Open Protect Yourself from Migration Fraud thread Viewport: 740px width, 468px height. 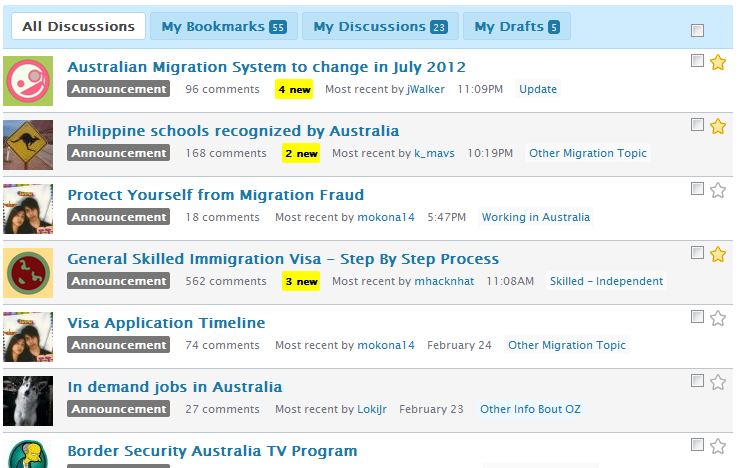[216, 195]
